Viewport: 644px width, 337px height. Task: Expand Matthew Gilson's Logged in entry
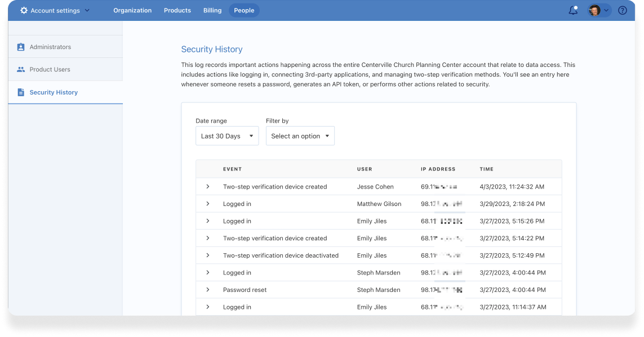pyautogui.click(x=208, y=204)
